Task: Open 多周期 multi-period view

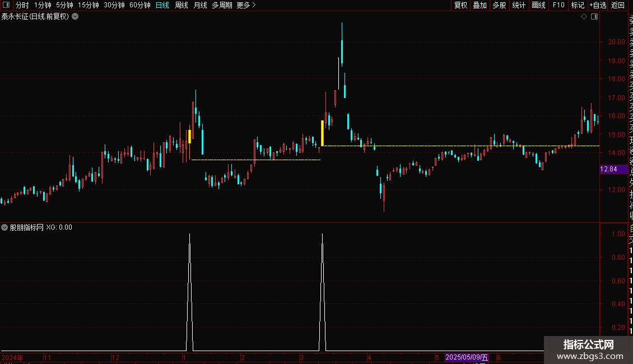Action: click(x=222, y=5)
